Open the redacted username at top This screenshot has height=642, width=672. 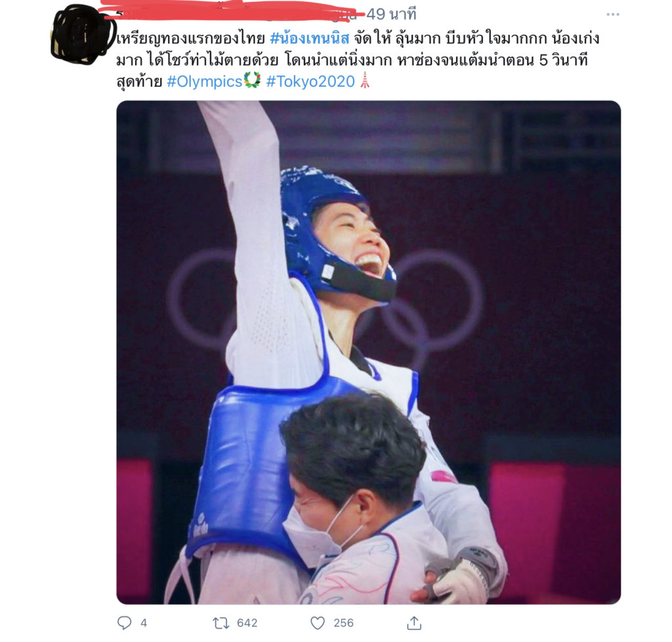pyautogui.click(x=232, y=13)
